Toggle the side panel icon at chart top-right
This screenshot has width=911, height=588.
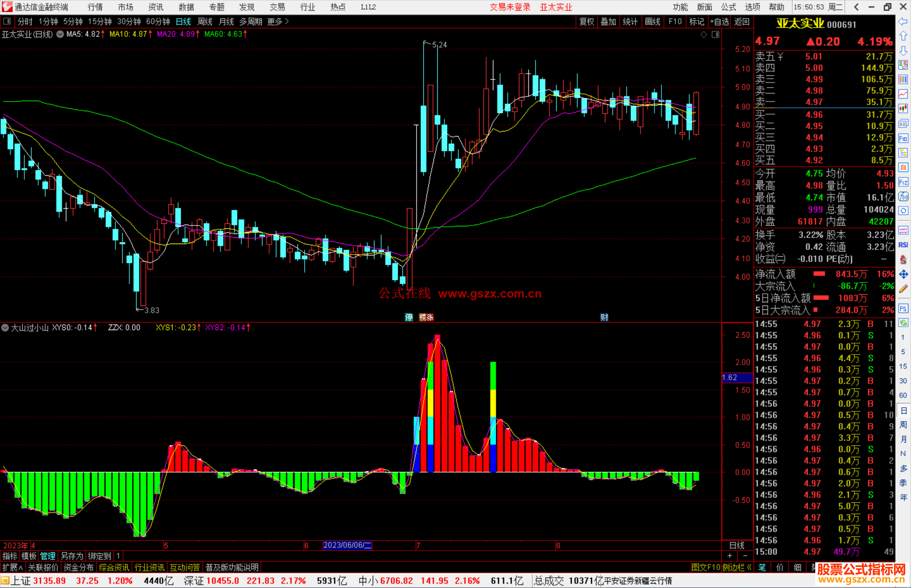point(715,35)
